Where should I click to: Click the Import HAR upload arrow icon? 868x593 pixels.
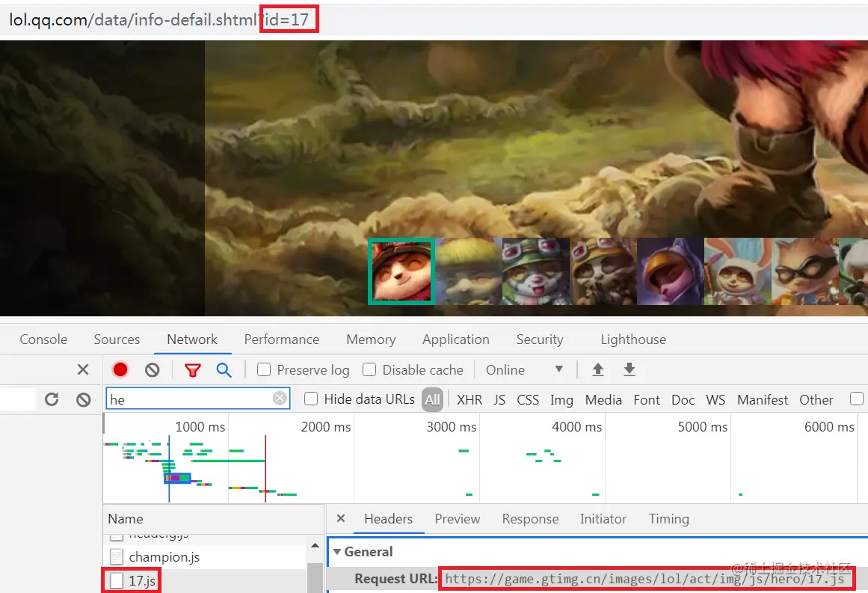pyautogui.click(x=598, y=369)
